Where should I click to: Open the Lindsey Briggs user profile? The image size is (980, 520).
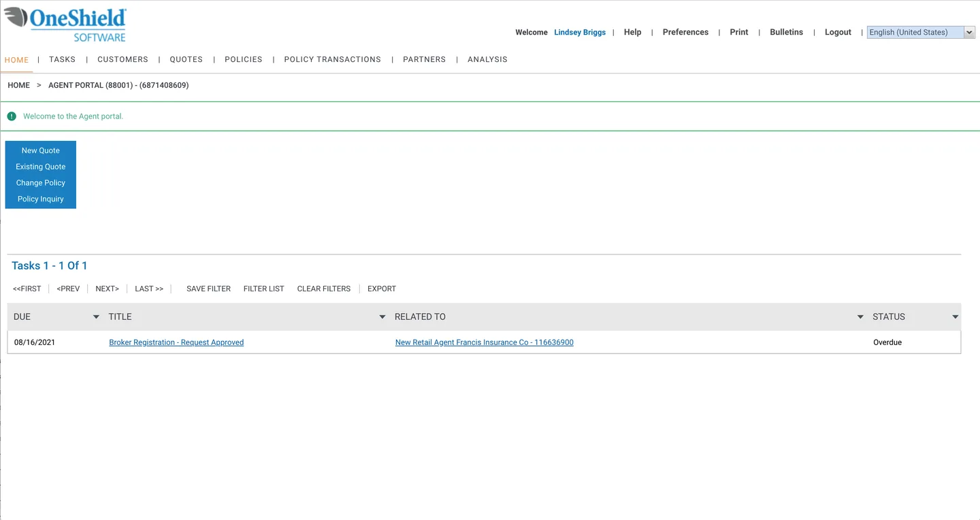579,32
